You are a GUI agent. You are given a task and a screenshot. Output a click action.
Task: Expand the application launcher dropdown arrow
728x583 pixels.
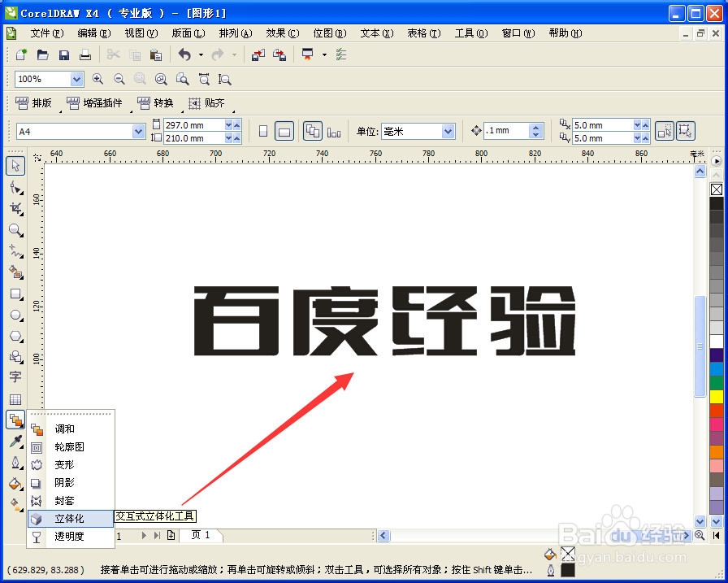[x=324, y=54]
